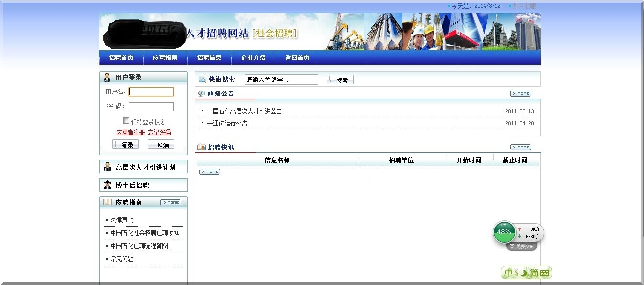Viewport: 644px width, 285px height.
Task: Go to 企业介绍 in the navigation bar
Action: (x=253, y=58)
